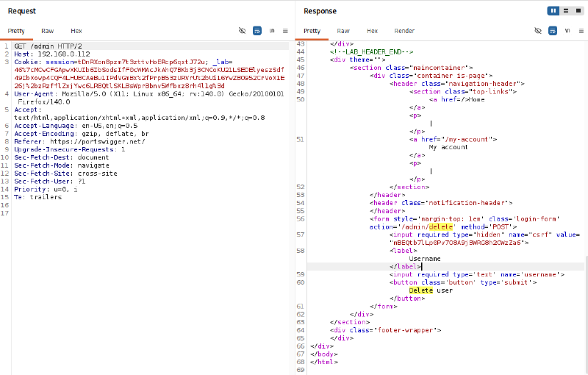The height and width of the screenshot is (375, 588).
Task: Click the 'Sec-Fetch-Mode: navigate' line
Action: point(62,165)
